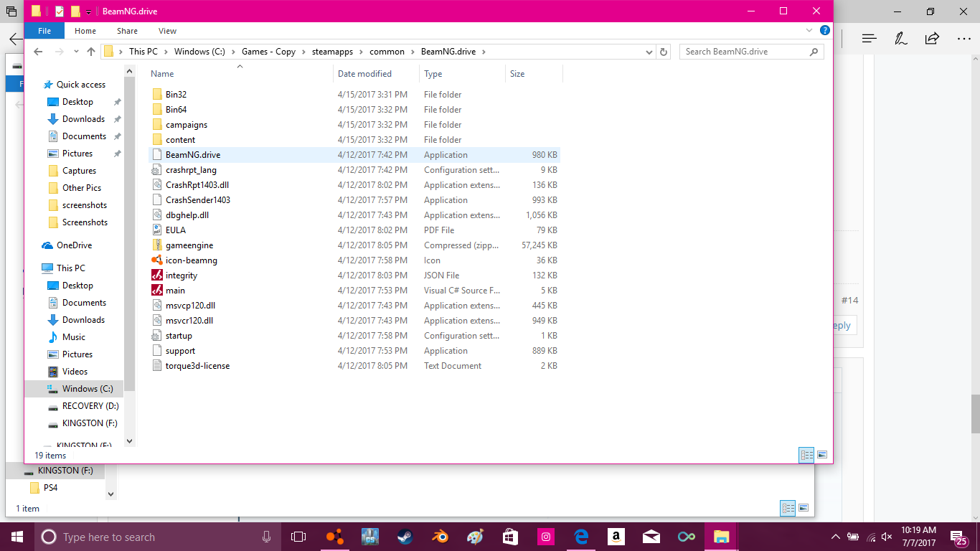
Task: Open the chevron after 'This PC' in address bar
Action: point(166,52)
